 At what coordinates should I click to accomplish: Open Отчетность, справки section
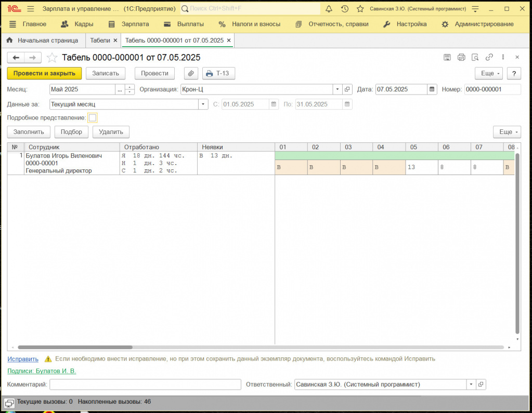[x=332, y=24]
